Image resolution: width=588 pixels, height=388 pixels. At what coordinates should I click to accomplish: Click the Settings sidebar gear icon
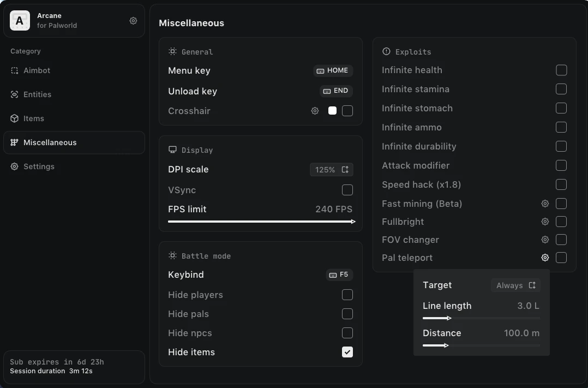click(14, 166)
